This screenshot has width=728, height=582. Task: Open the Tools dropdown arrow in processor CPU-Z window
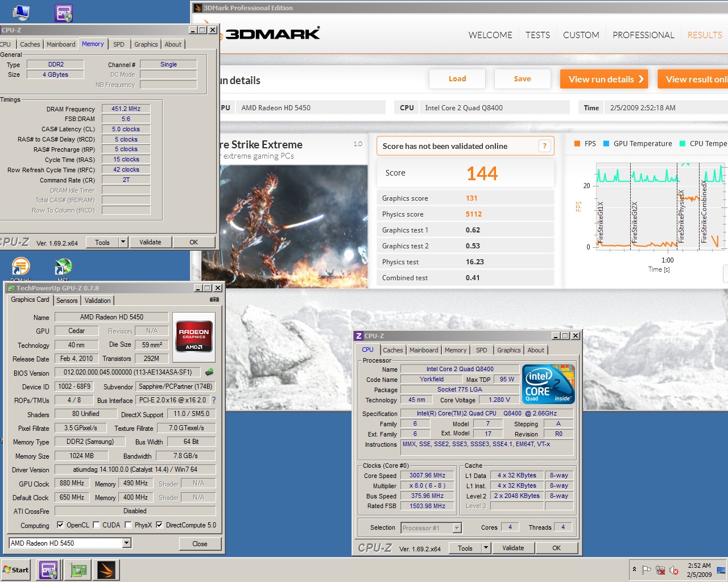pyautogui.click(x=486, y=548)
